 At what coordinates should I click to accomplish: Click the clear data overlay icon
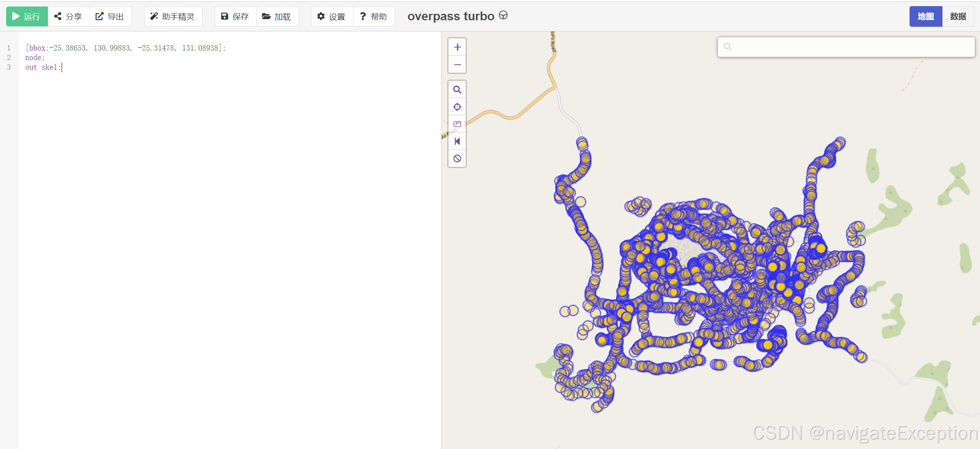click(x=457, y=158)
